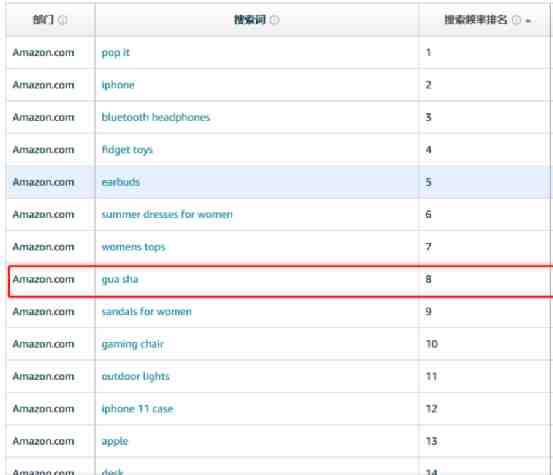
Task: Click info icon beside 搜索频率排名 header
Action: 516,20
